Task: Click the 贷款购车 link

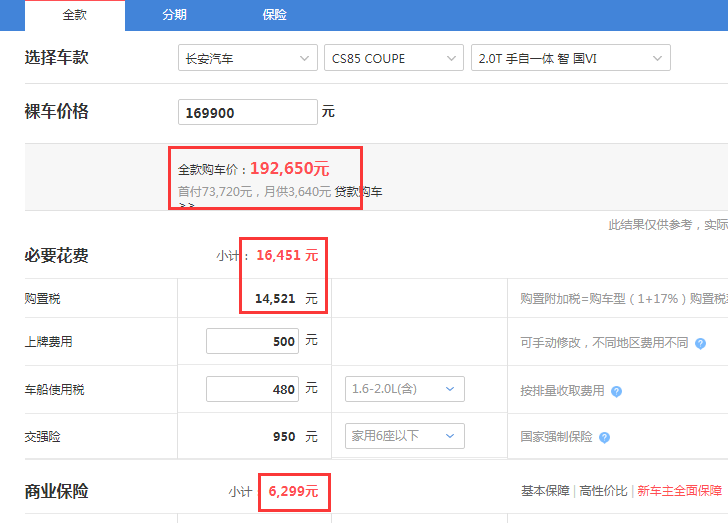Action: [358, 191]
